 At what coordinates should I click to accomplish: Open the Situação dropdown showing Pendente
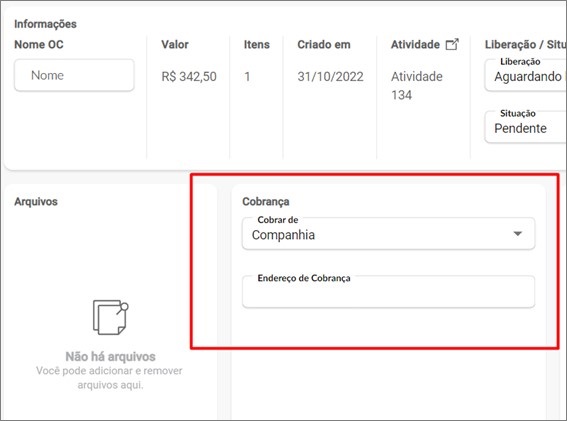click(x=526, y=127)
